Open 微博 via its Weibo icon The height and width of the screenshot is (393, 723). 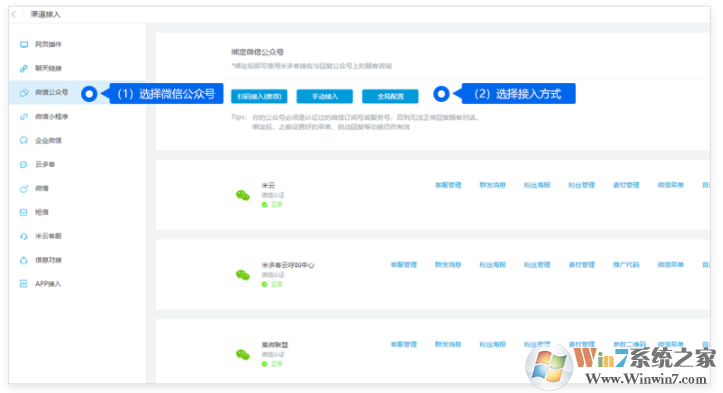(x=24, y=188)
